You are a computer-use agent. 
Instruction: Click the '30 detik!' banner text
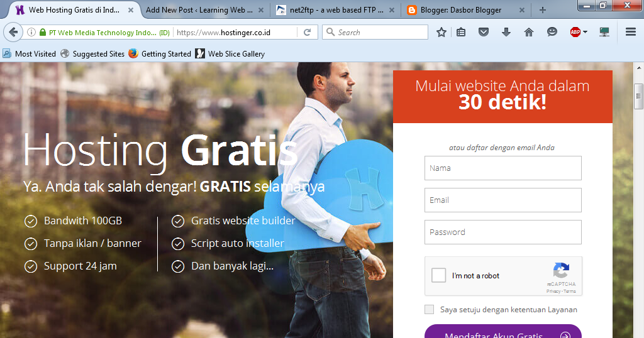502,102
